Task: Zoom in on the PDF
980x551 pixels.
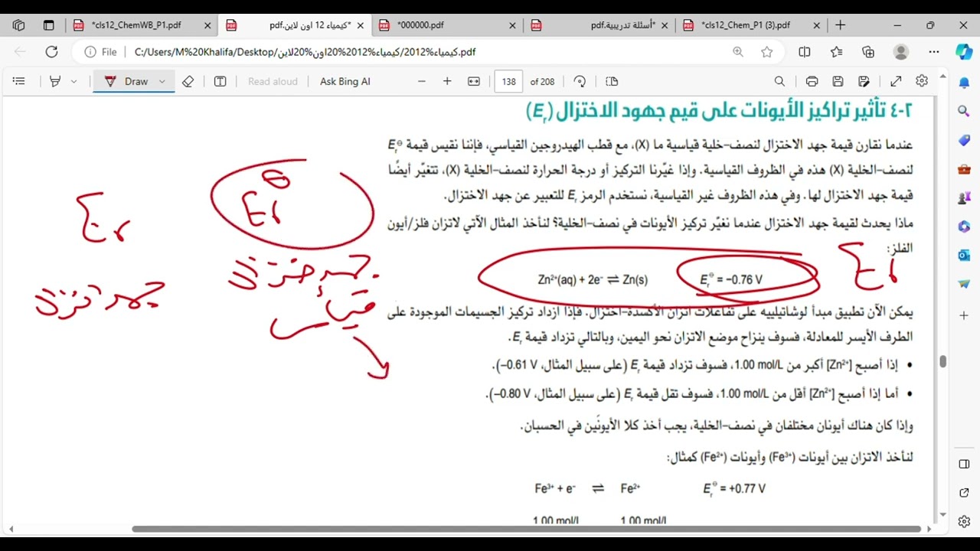Action: point(447,81)
